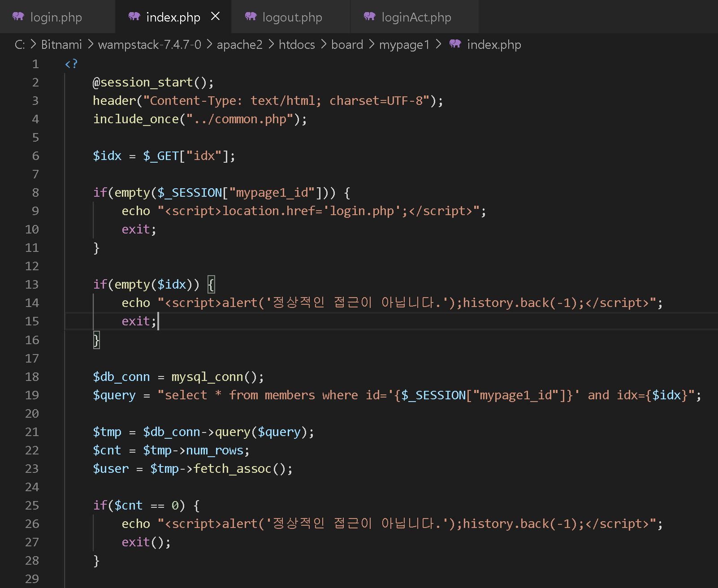Click '$query' variable on line 19
The height and width of the screenshot is (588, 718).
pos(114,395)
